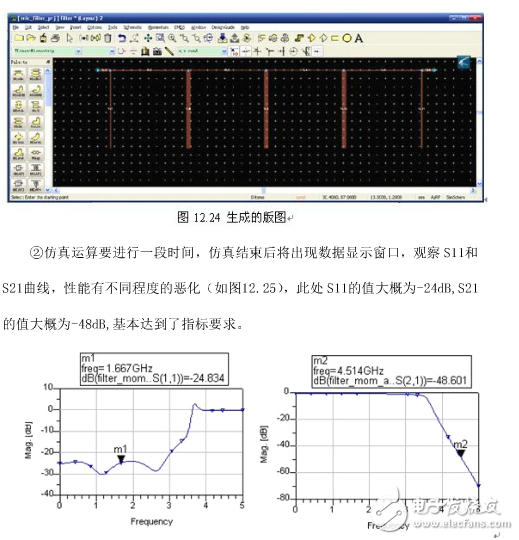Open the Momentum menu
Screen dimensions: 519x540
pos(158,27)
